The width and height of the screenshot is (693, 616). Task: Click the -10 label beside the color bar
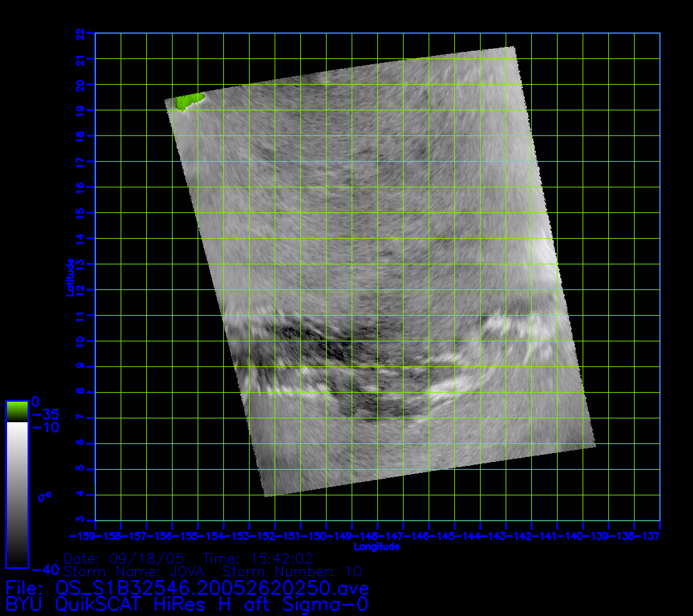[x=45, y=427]
